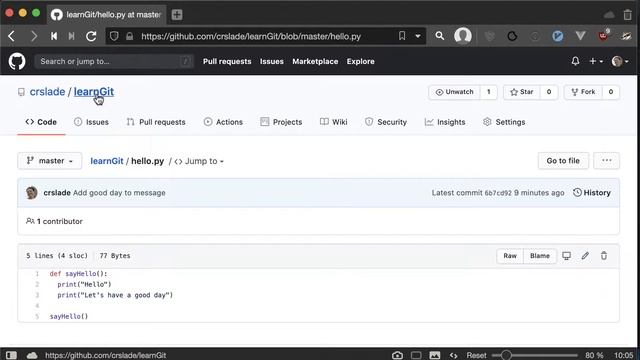This screenshot has width=640, height=360.
Task: Open the crslade owner link
Action: (x=47, y=92)
